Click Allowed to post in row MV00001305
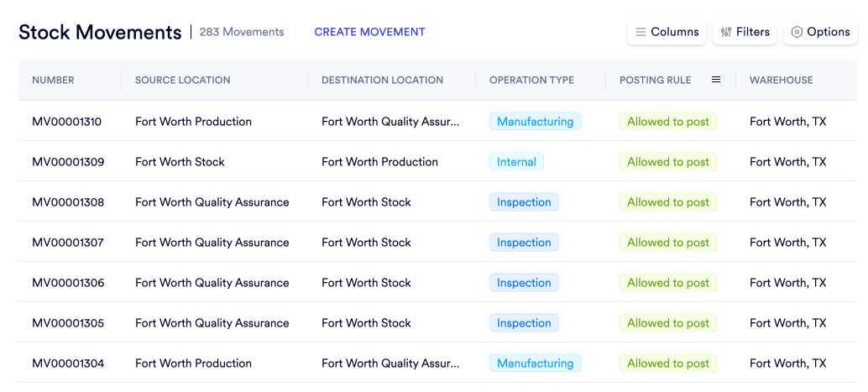The height and width of the screenshot is (392, 868). click(x=668, y=323)
